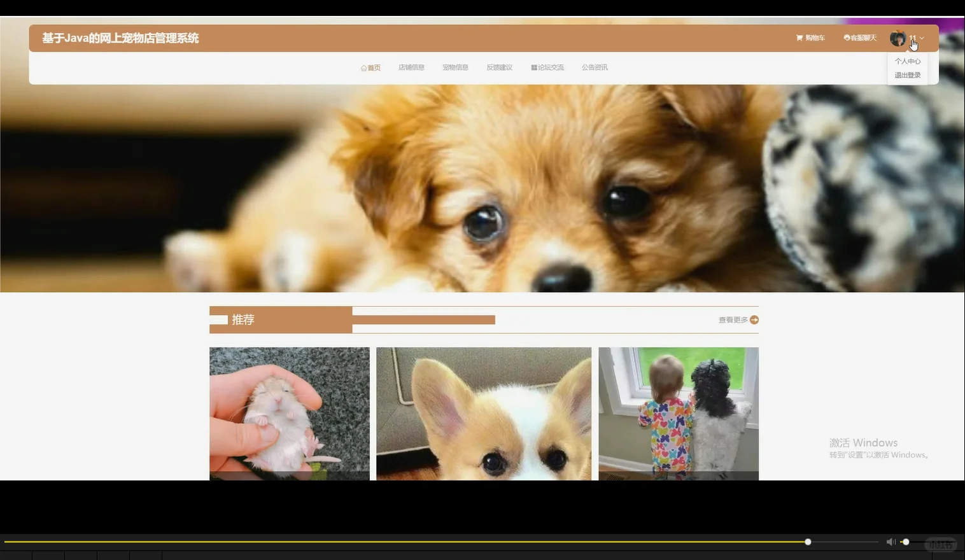
Task: Open the 客服聊天 link text
Action: [864, 38]
